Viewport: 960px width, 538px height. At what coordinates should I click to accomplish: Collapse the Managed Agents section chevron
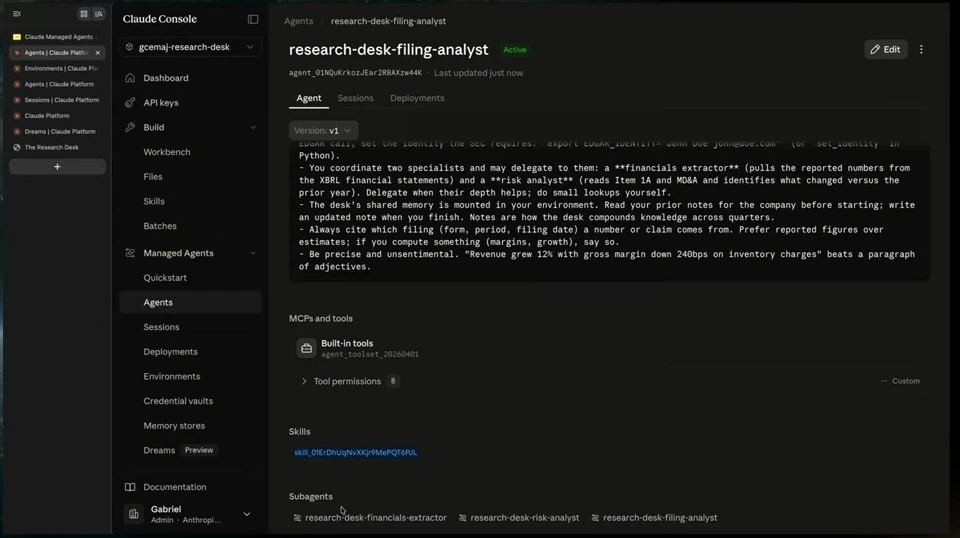[253, 253]
